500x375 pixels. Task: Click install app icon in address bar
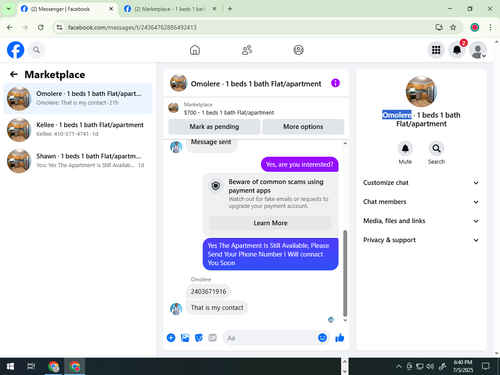pyautogui.click(x=439, y=27)
